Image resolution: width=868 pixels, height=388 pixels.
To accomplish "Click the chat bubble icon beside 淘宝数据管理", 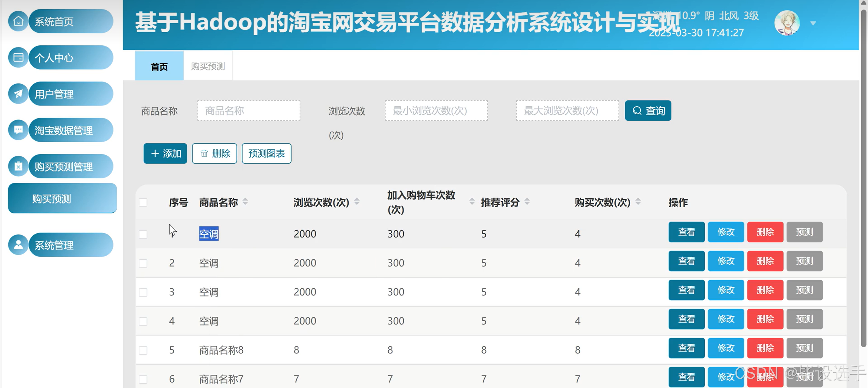I will (x=18, y=130).
